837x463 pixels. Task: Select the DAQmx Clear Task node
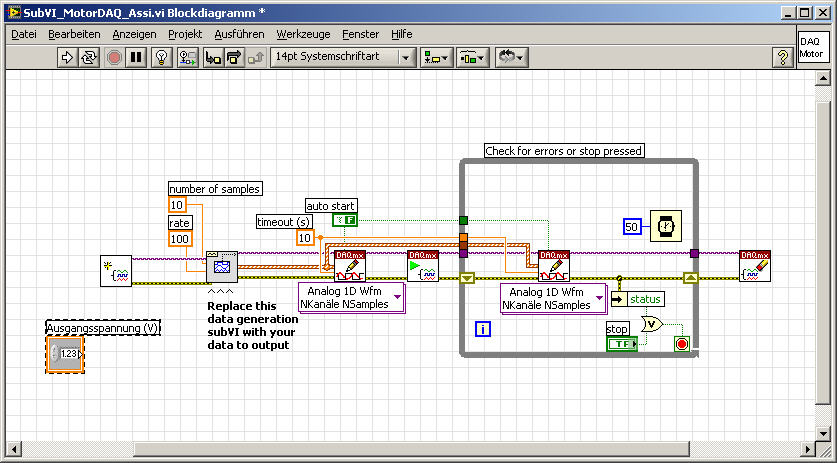coord(755,267)
